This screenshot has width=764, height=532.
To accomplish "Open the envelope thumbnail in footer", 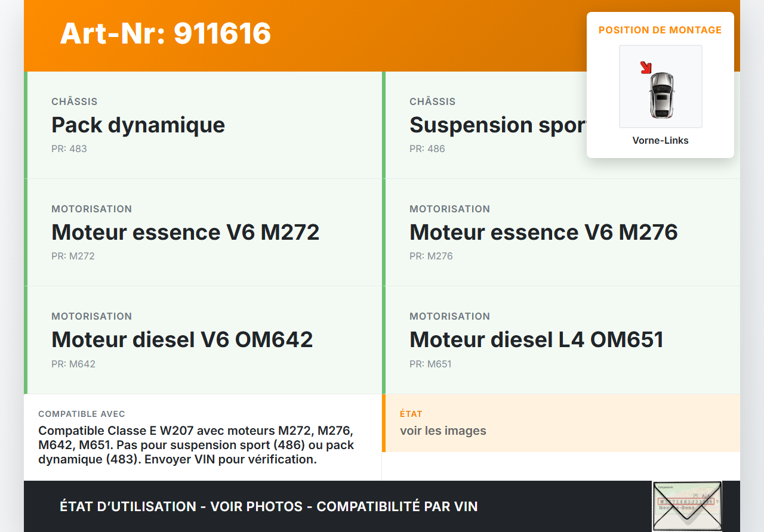I will (687, 506).
